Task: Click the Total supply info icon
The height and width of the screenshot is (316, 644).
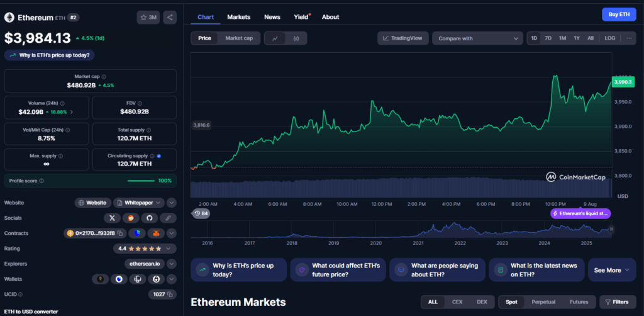Action: pyautogui.click(x=148, y=130)
